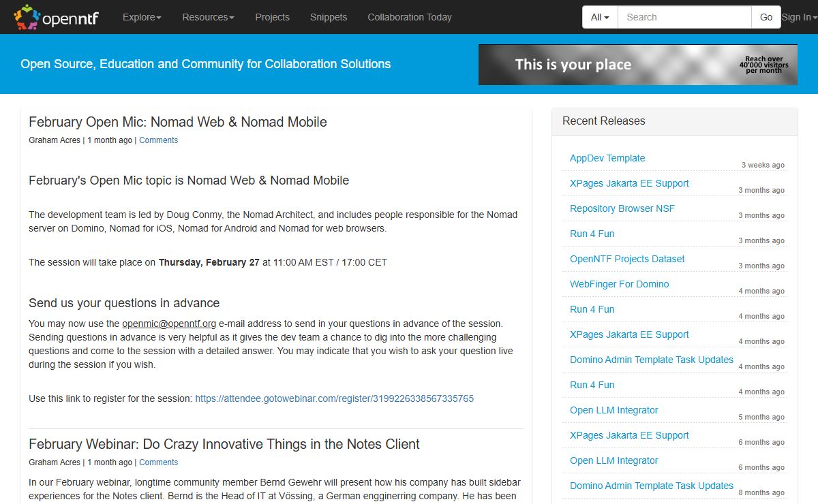Open Comments for February Webinar post
The height and width of the screenshot is (504, 818).
pos(158,462)
